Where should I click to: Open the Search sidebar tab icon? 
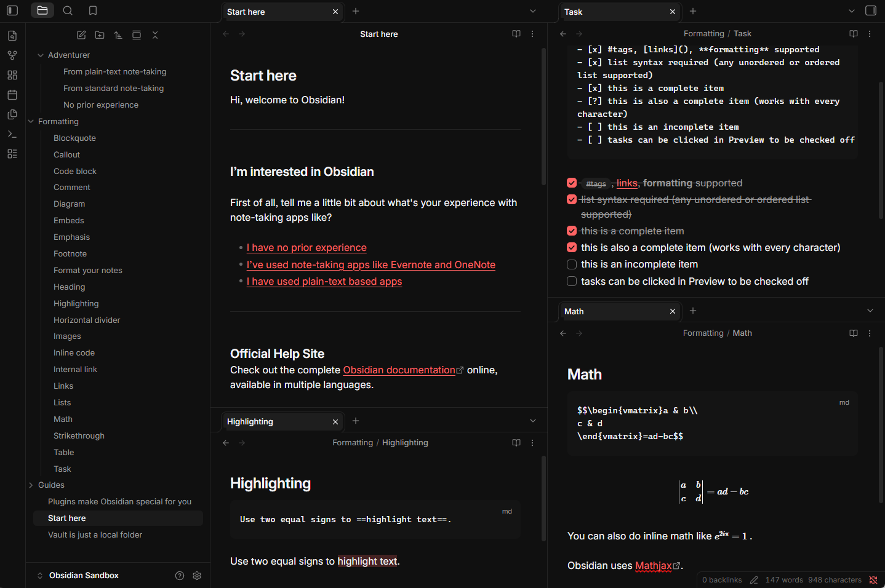point(68,10)
